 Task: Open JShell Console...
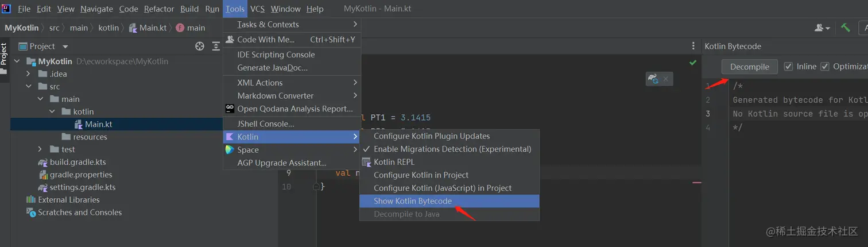[292, 123]
